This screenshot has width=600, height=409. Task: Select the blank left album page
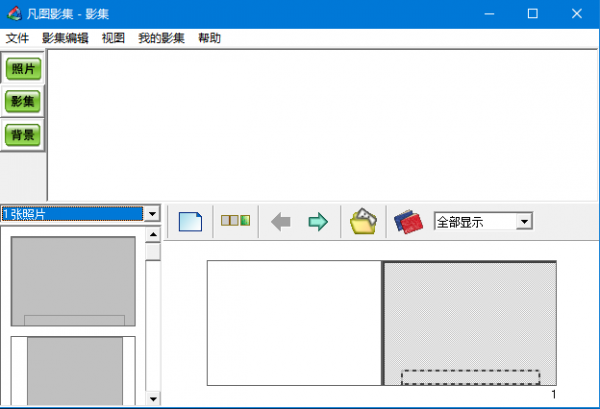click(294, 323)
